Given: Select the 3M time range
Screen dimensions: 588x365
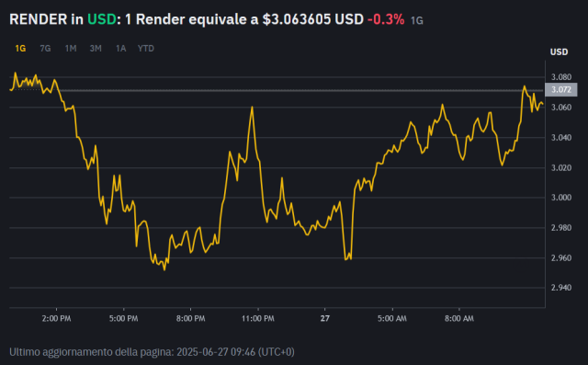Looking at the screenshot, I should pos(96,49).
